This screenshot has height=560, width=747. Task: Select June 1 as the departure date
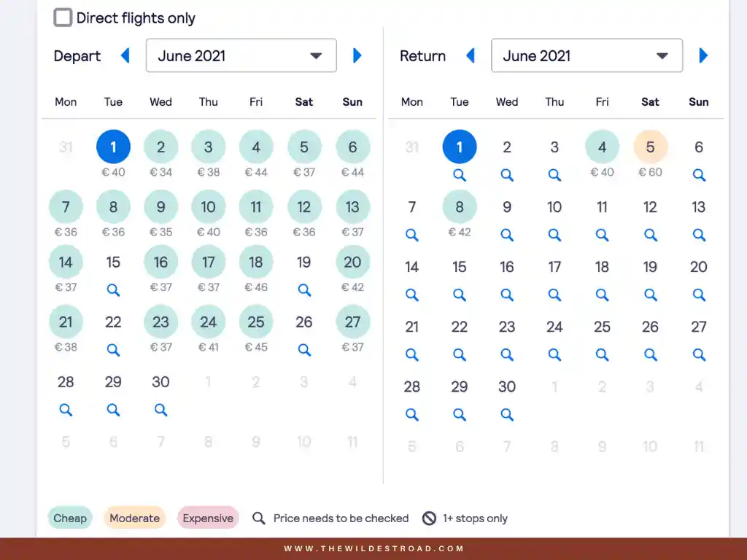point(113,146)
